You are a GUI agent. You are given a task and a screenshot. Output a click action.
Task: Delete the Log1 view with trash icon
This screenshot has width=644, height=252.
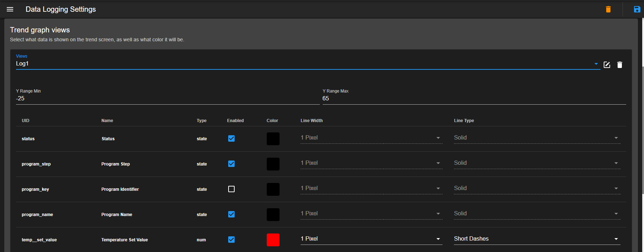coord(620,65)
